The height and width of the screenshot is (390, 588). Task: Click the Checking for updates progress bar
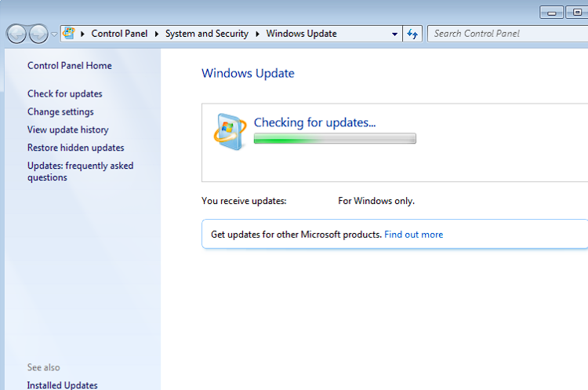(335, 139)
